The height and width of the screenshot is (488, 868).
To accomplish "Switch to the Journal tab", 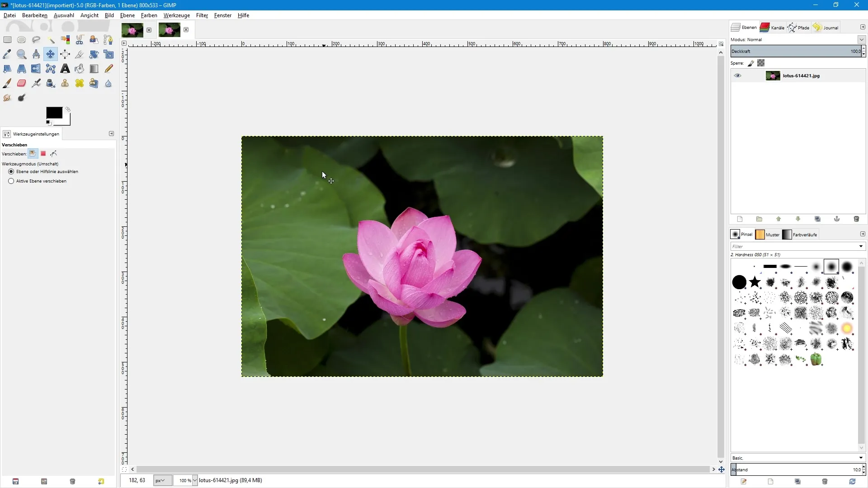I will pos(826,28).
